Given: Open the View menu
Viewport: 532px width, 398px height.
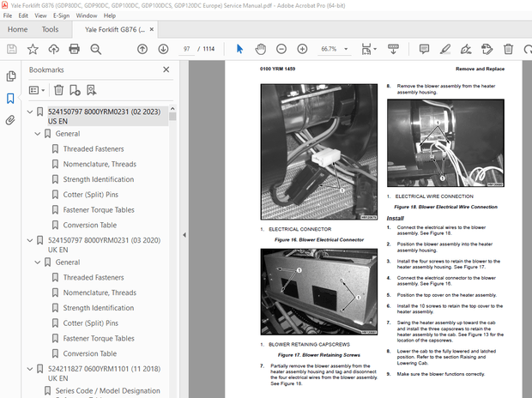Looking at the screenshot, I should coord(40,15).
